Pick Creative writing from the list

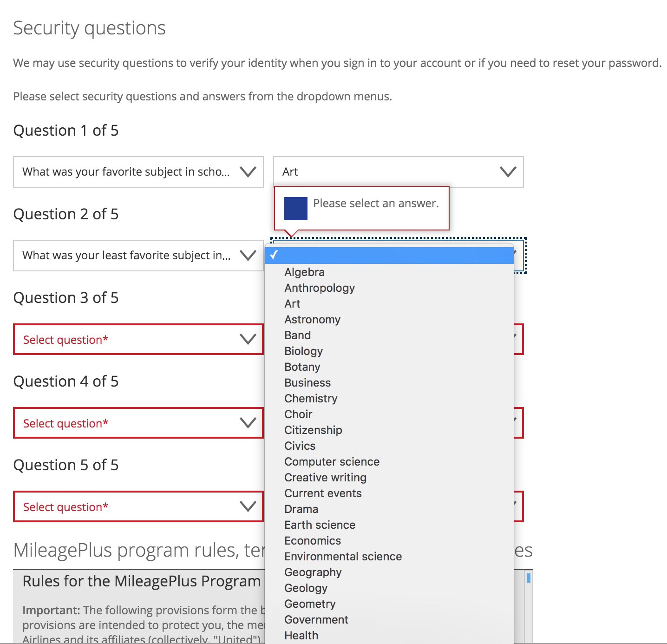pyautogui.click(x=325, y=478)
